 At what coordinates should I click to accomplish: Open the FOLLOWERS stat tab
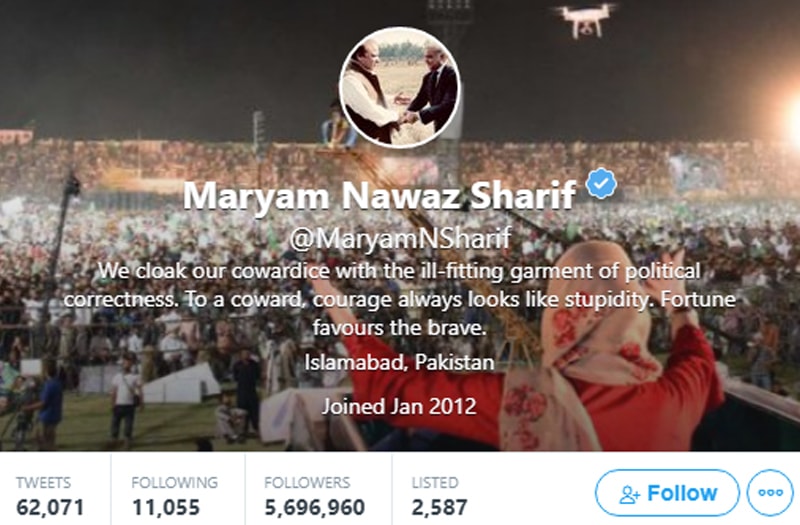click(x=315, y=495)
